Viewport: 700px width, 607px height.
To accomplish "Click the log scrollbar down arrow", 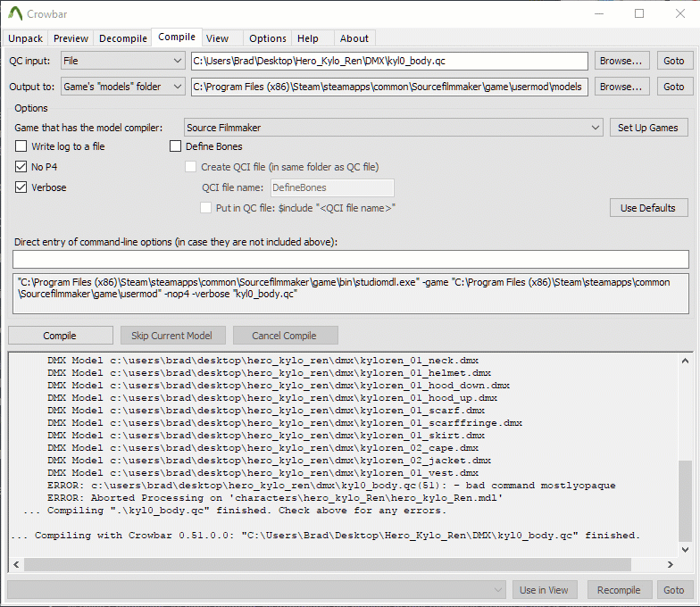I will [686, 550].
